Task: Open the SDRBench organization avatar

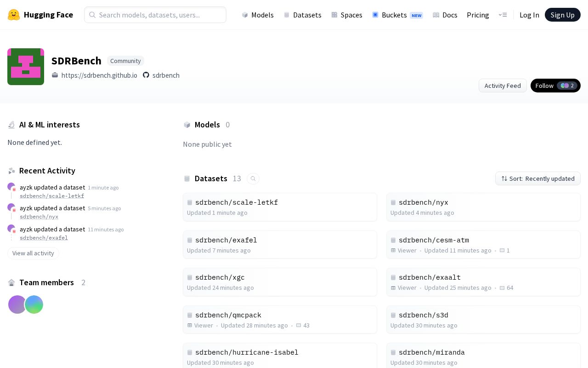Action: (26, 67)
